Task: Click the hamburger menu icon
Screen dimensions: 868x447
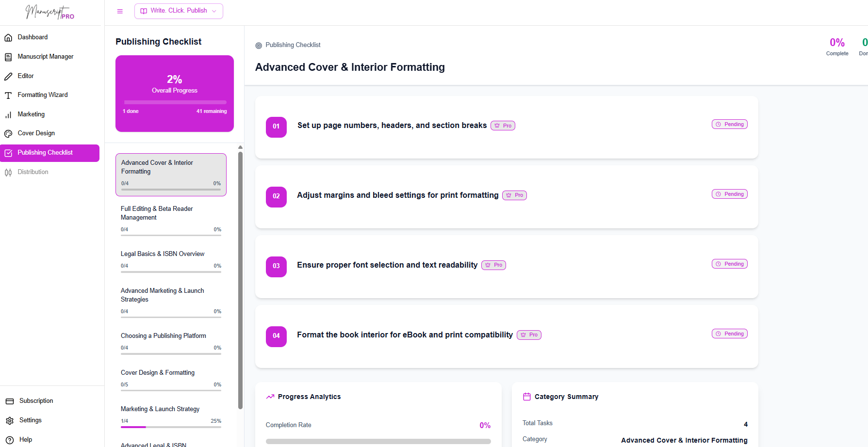Action: (119, 11)
